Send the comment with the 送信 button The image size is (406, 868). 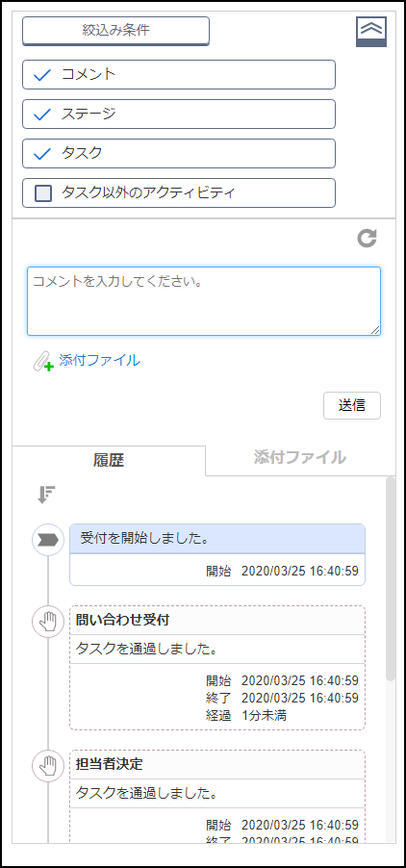click(x=352, y=406)
